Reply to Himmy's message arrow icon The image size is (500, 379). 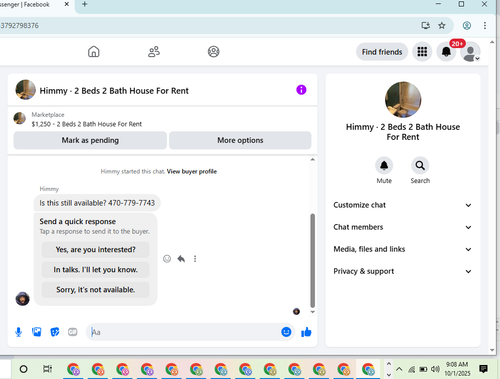point(181,259)
